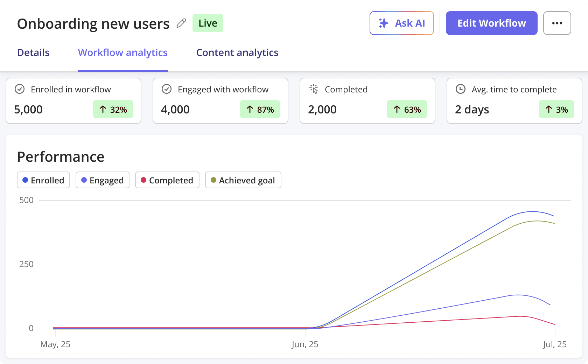This screenshot has height=364, width=588.
Task: Hide the Completed series in the chart
Action: point(167,180)
